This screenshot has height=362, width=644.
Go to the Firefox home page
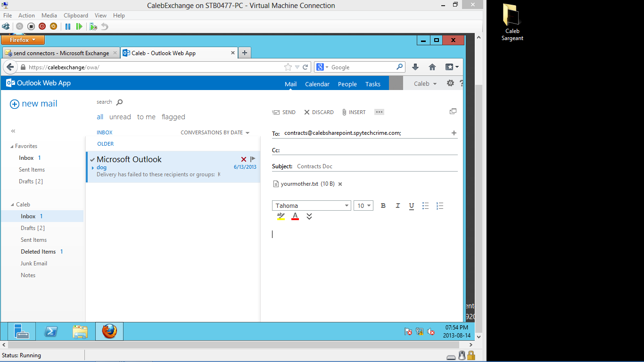[x=432, y=67]
